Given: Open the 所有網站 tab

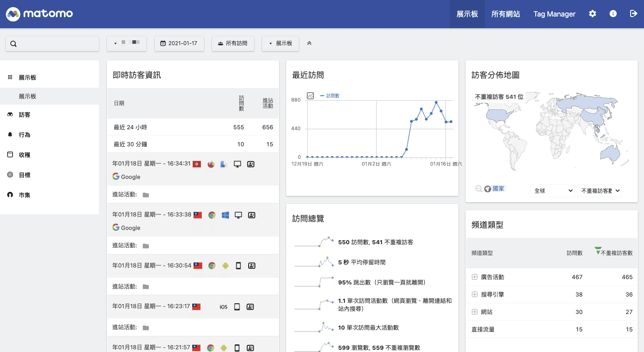Looking at the screenshot, I should [x=505, y=14].
